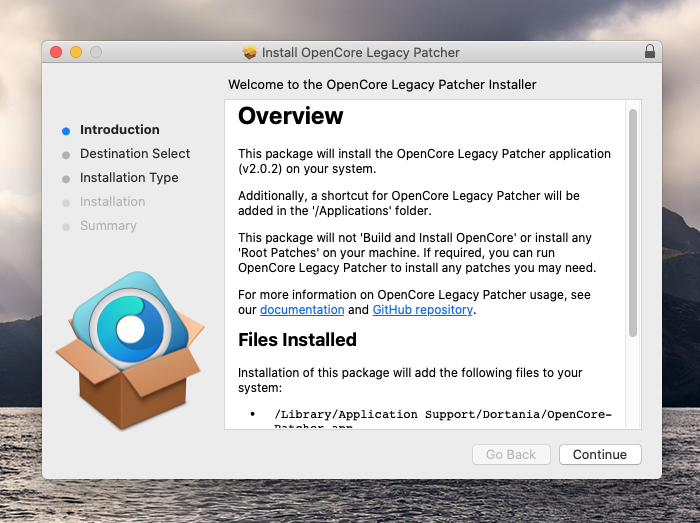Viewport: 700px width, 523px height.
Task: Click the paragraph about 'Root Patches'
Action: point(417,253)
